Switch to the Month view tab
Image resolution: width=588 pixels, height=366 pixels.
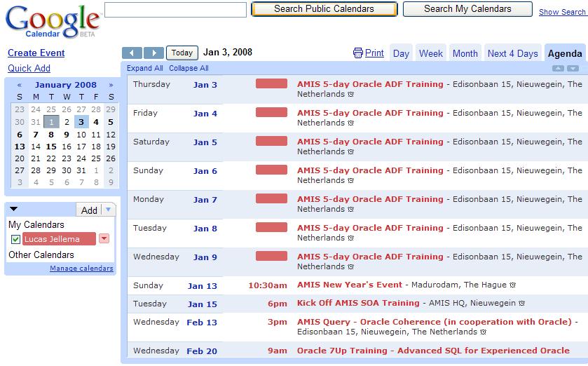click(465, 53)
